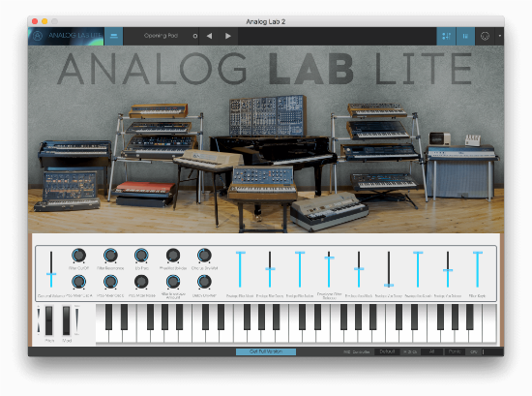Click the modular synth above the piano
The image size is (532, 396).
[268, 116]
